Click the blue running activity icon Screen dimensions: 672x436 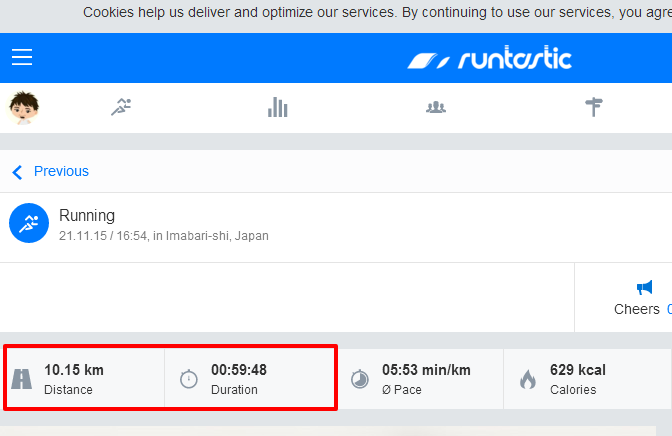point(29,224)
